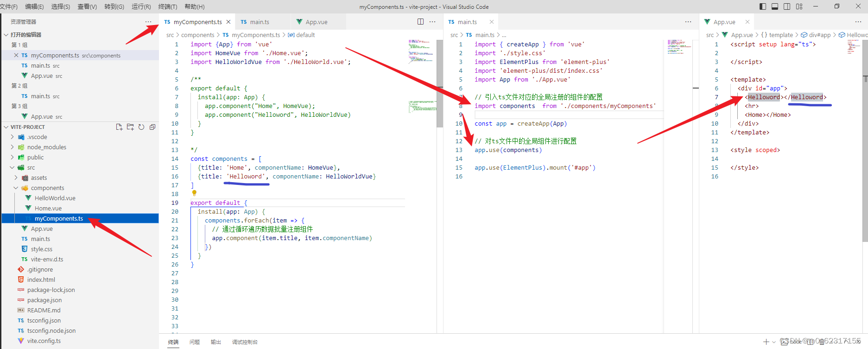Open terminal launch profile dropdown arrow
The width and height of the screenshot is (868, 349).
pos(774,342)
